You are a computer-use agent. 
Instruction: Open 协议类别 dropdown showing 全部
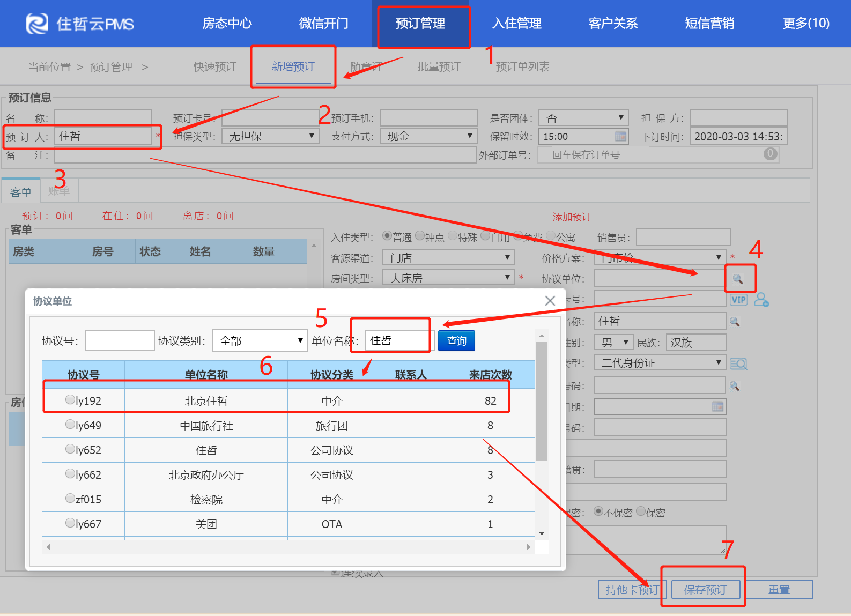tap(260, 340)
